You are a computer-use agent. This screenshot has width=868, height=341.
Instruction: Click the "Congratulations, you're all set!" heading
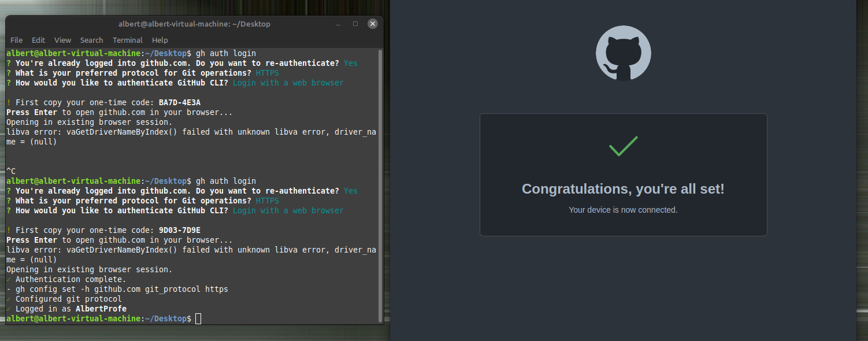pyautogui.click(x=623, y=189)
